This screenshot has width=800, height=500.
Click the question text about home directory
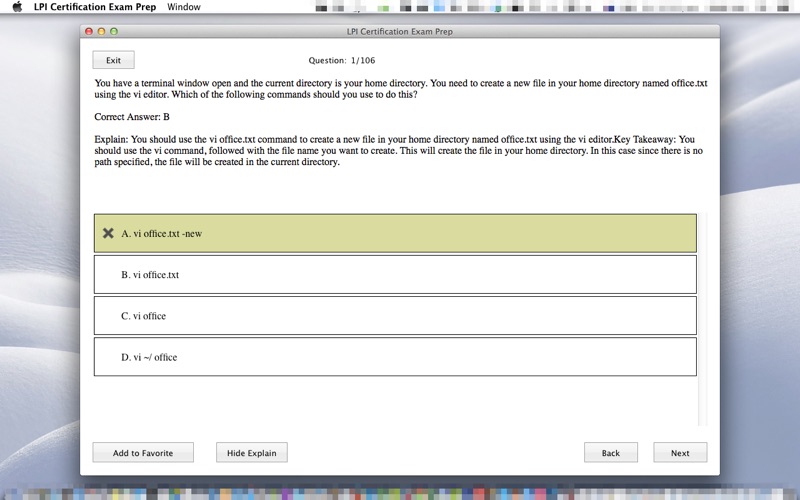click(401, 89)
